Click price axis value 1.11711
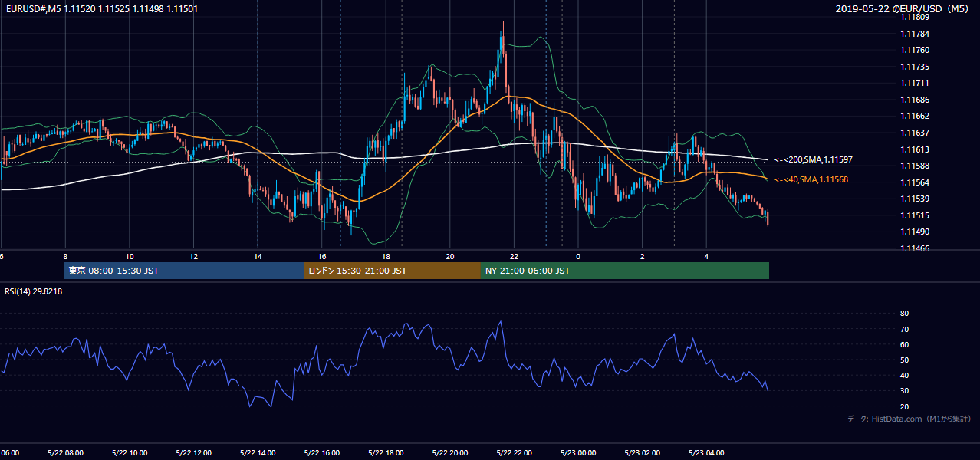 [x=916, y=83]
